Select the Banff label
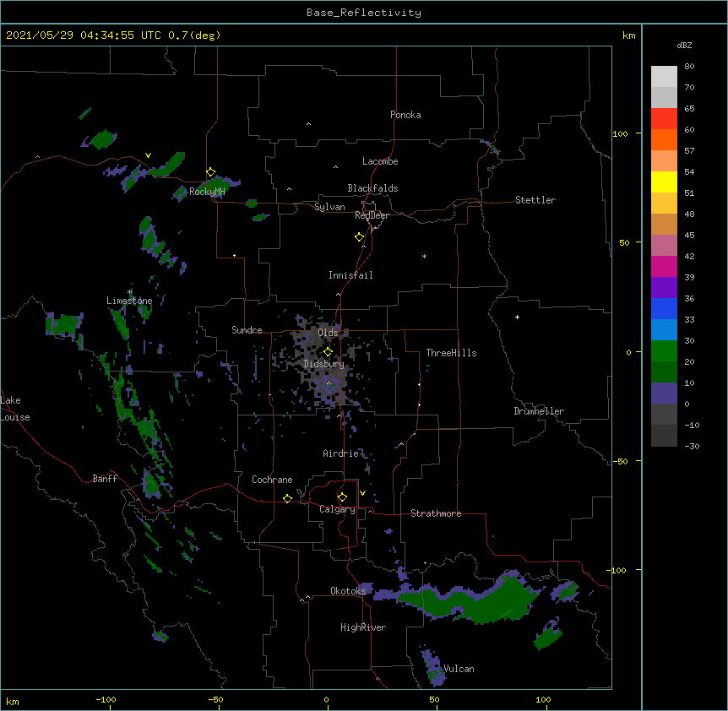 [x=105, y=479]
